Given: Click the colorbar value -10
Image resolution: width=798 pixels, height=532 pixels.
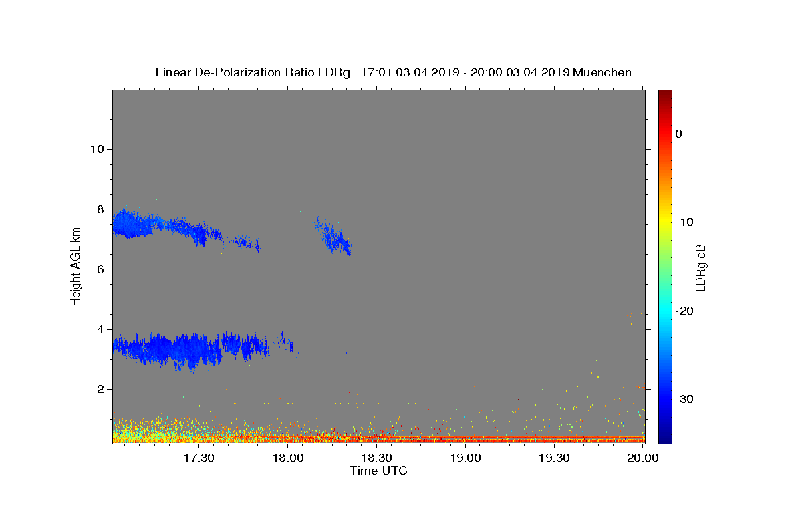Looking at the screenshot, I should pos(684,222).
